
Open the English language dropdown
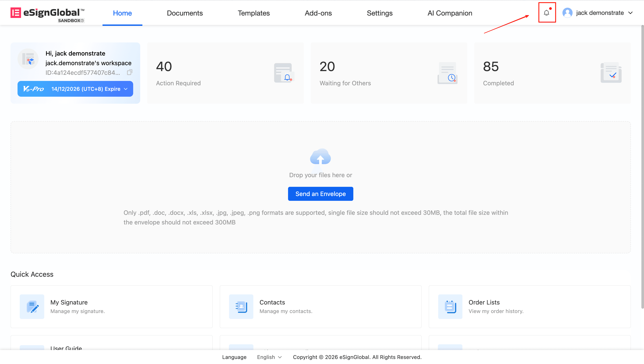point(269,357)
